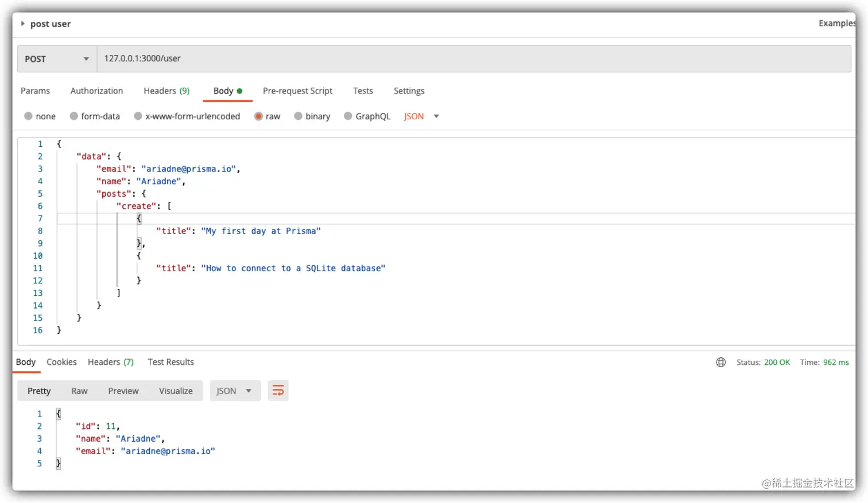Click the response "name": "Ariadne" line
Image resolution: width=868 pixels, height=503 pixels.
point(120,439)
